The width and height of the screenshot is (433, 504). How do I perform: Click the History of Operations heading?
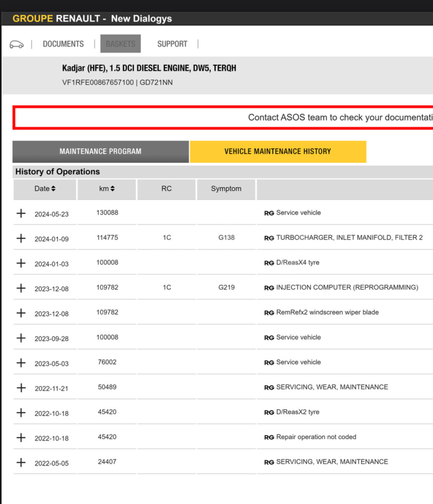click(x=58, y=172)
